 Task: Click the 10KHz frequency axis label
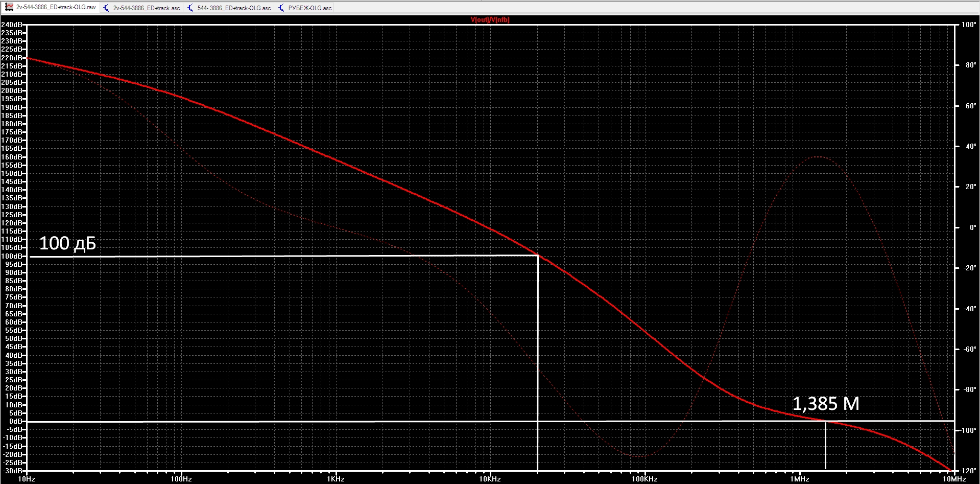(x=490, y=479)
